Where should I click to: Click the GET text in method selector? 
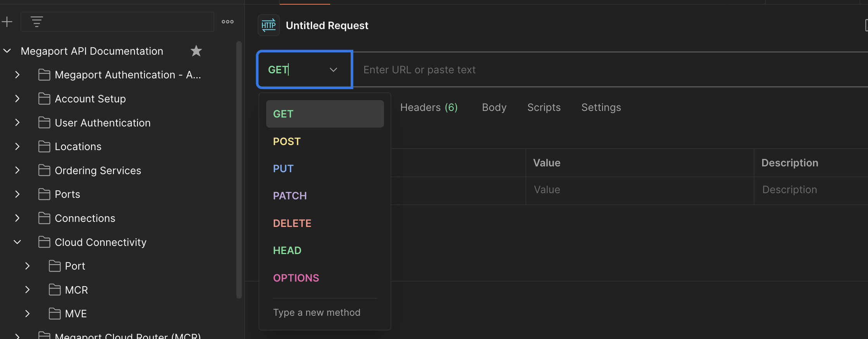pos(278,70)
